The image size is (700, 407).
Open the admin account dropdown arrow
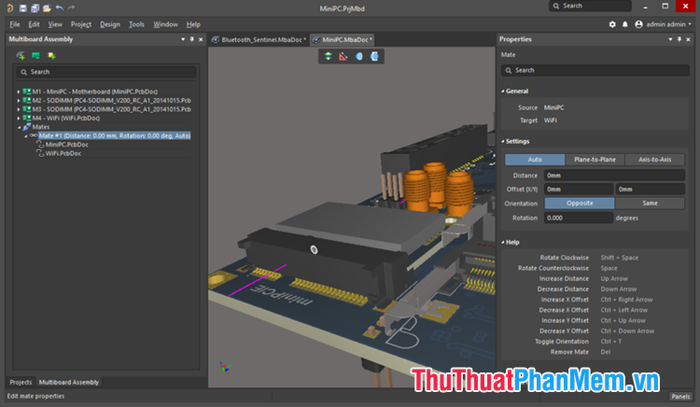tap(690, 24)
